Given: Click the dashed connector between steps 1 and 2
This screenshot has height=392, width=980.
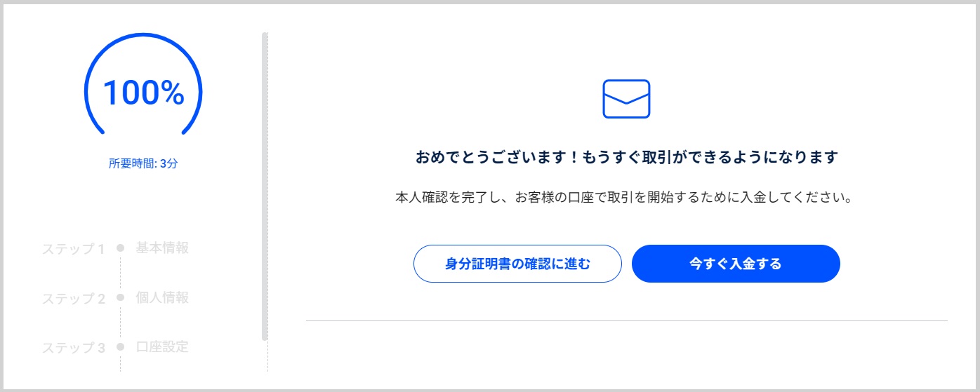Looking at the screenshot, I should coord(121,273).
